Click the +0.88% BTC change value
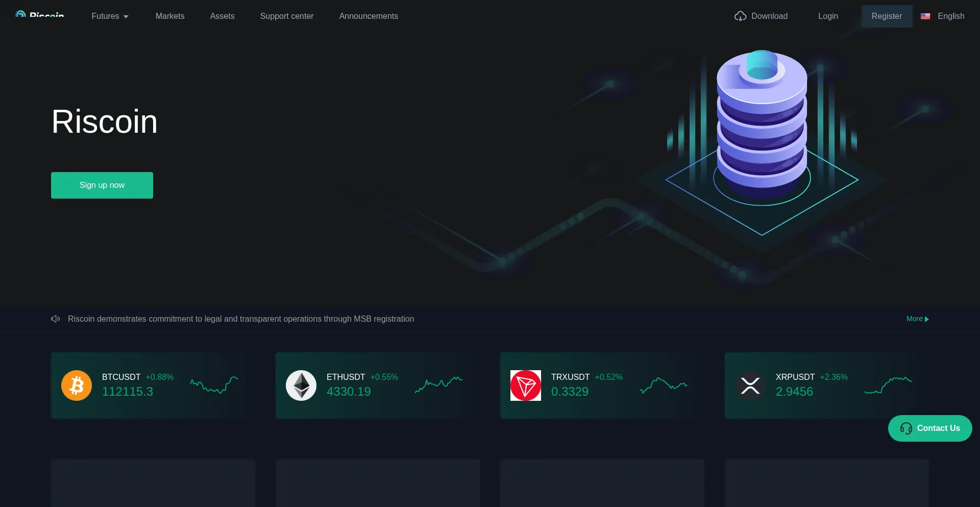 (x=159, y=377)
